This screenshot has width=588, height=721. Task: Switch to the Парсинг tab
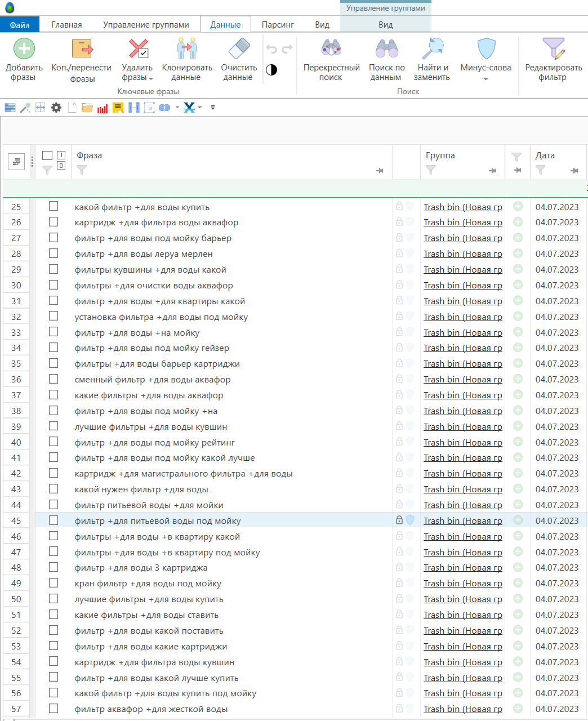[x=278, y=25]
